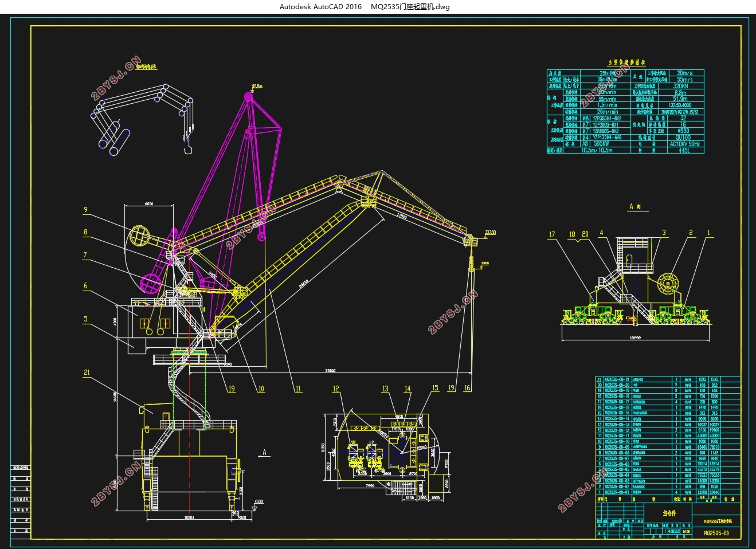Click the cable reel wheel in the A-direction view
The width and height of the screenshot is (756, 549).
pyautogui.click(x=667, y=284)
